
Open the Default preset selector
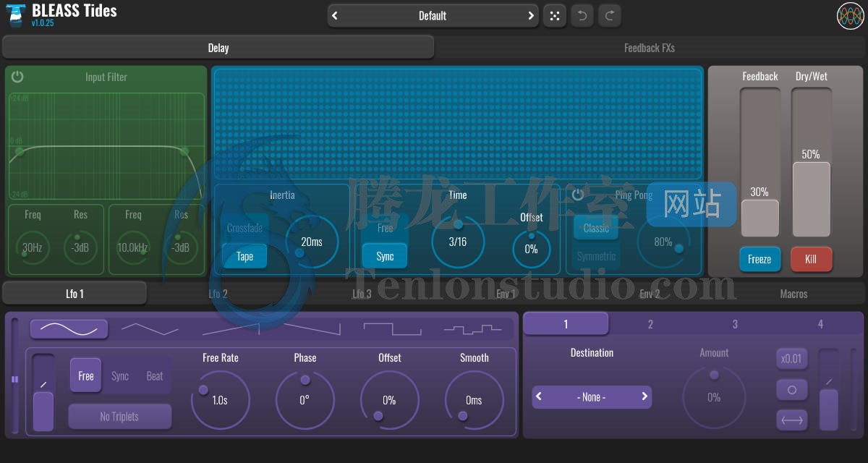tap(433, 15)
